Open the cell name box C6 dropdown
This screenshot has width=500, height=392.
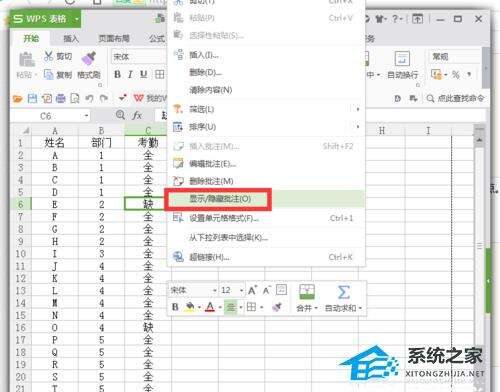pos(86,116)
